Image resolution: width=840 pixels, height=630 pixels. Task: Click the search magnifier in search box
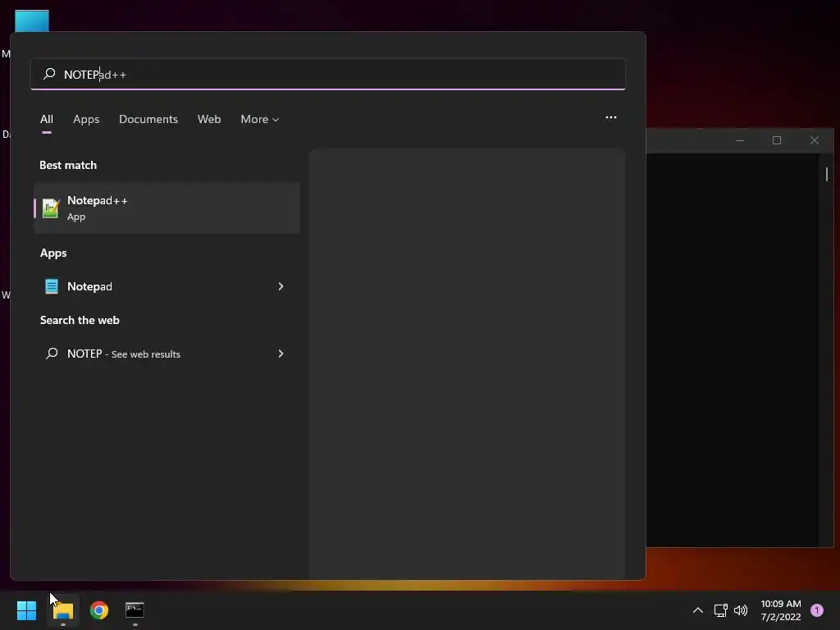tap(49, 74)
